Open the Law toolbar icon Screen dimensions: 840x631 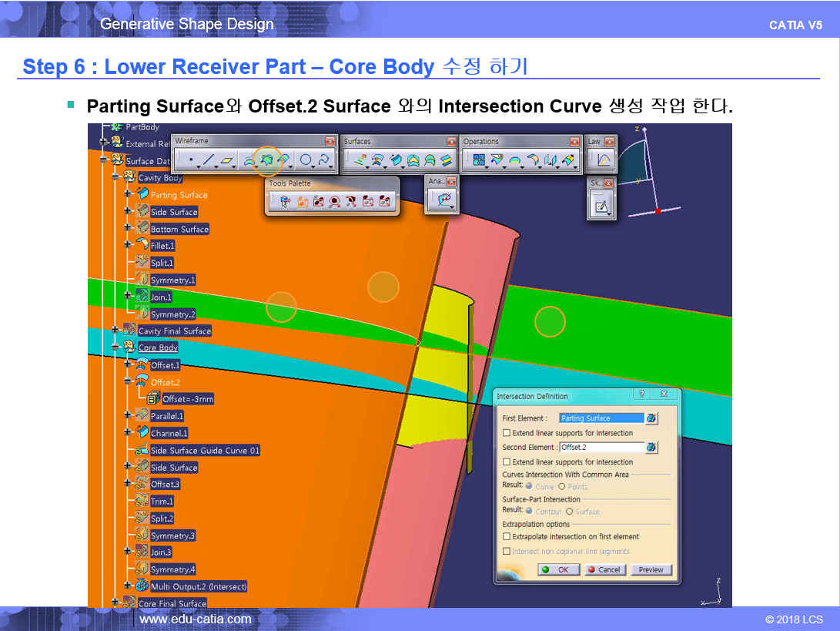(x=603, y=160)
